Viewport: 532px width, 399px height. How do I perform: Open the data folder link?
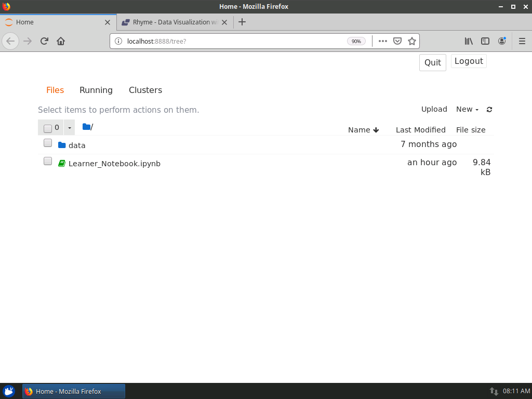coord(77,145)
